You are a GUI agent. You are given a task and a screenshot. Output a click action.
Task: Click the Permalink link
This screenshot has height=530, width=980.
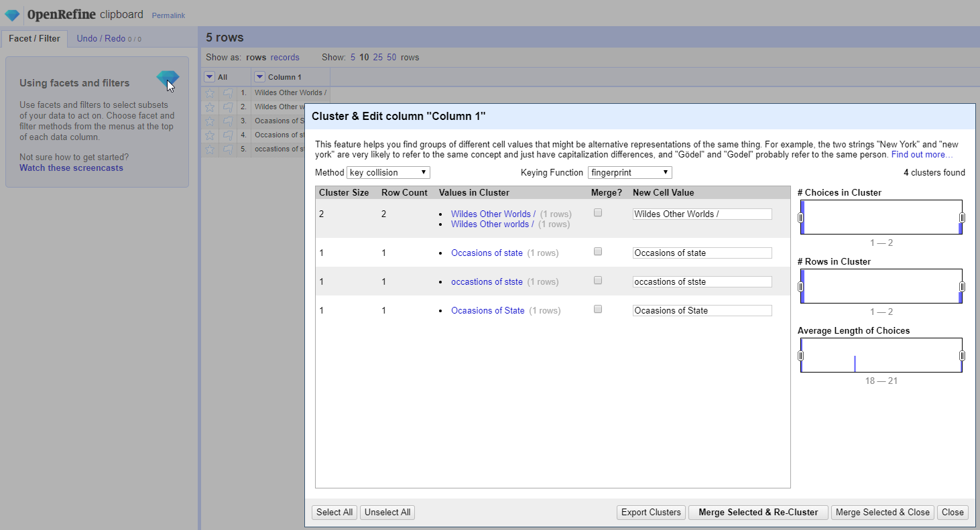pos(168,15)
